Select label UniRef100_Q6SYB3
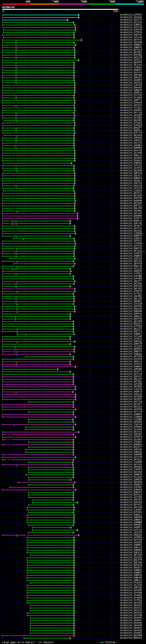 pyautogui.click(x=131, y=289)
